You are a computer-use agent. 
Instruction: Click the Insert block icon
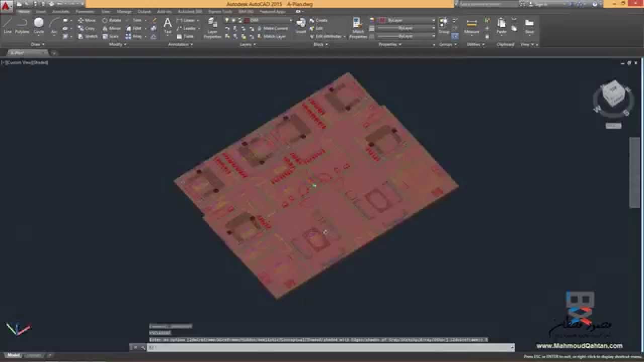pyautogui.click(x=301, y=26)
